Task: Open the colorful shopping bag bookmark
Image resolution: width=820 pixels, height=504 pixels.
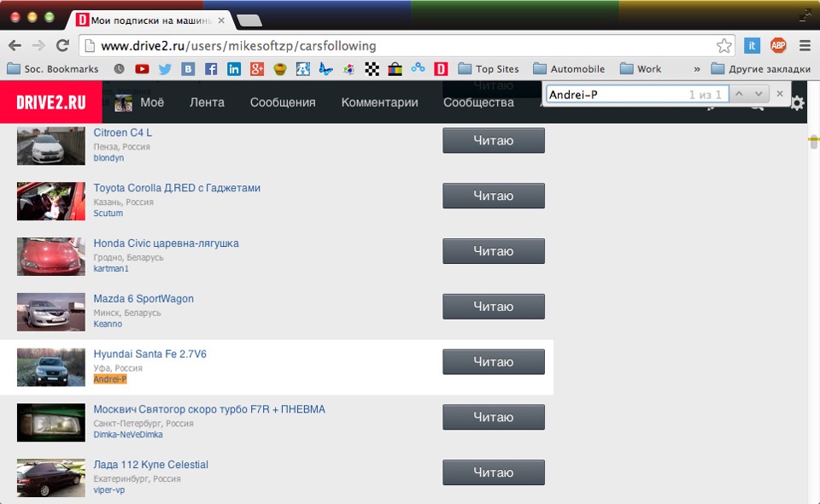Action: click(x=395, y=69)
